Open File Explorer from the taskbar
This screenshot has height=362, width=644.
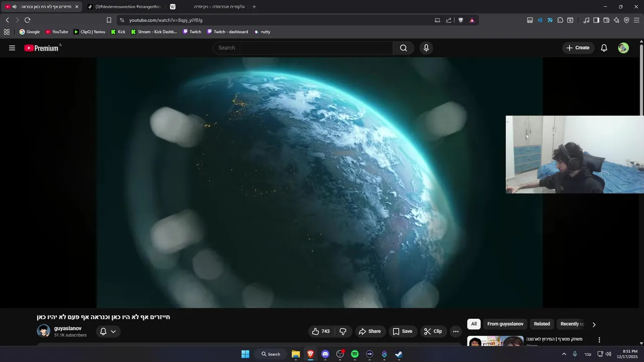[296, 354]
